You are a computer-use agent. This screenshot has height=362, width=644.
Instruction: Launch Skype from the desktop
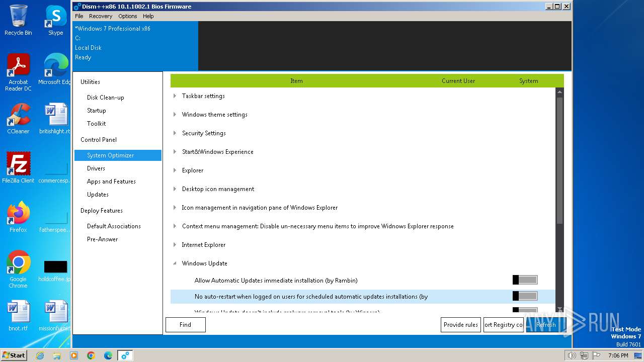pyautogui.click(x=56, y=21)
